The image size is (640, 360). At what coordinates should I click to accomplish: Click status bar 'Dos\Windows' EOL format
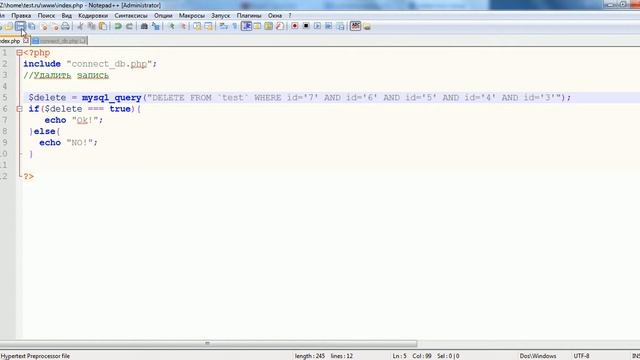pos(538,356)
